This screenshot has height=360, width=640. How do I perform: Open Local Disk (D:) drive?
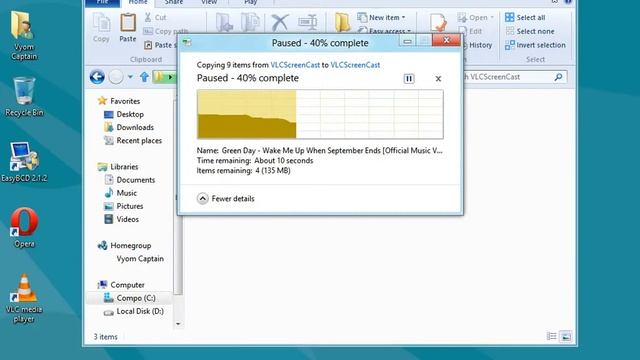coord(134,311)
